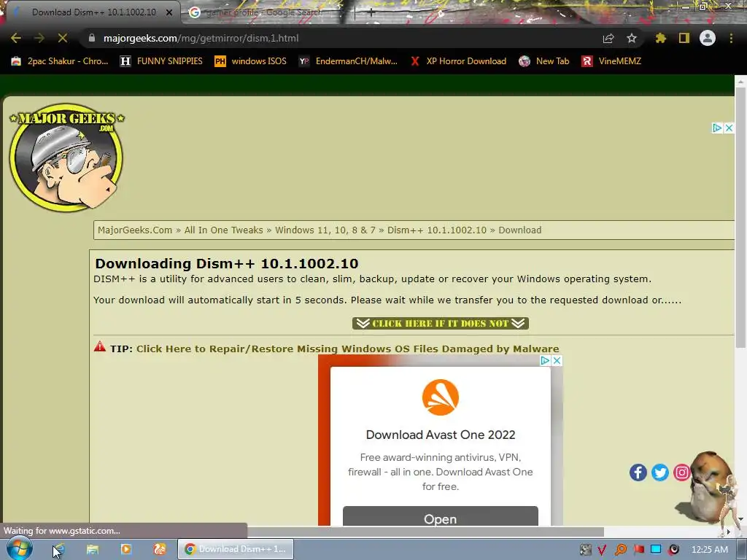
Task: Click the vertical scrollbar thumb
Action: click(x=740, y=217)
